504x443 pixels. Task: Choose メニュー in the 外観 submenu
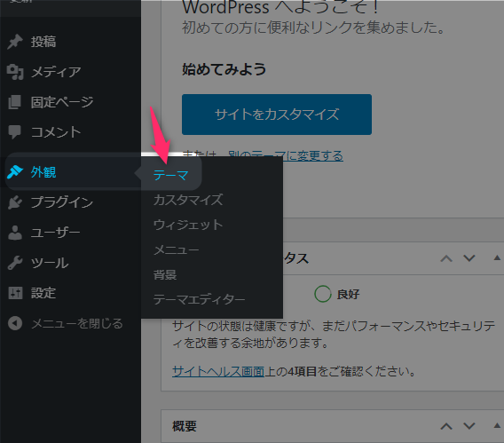pos(177,249)
